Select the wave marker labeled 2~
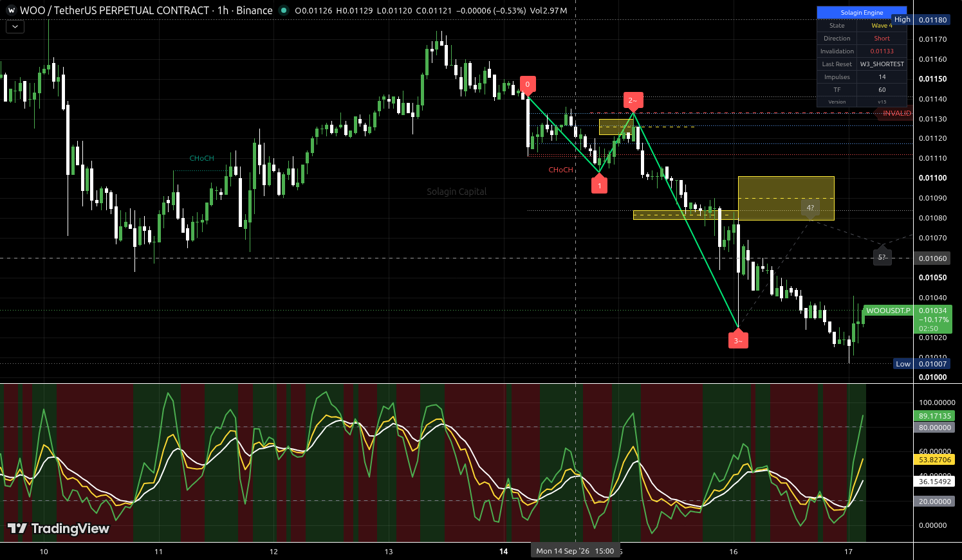Image resolution: width=962 pixels, height=560 pixels. (x=633, y=100)
